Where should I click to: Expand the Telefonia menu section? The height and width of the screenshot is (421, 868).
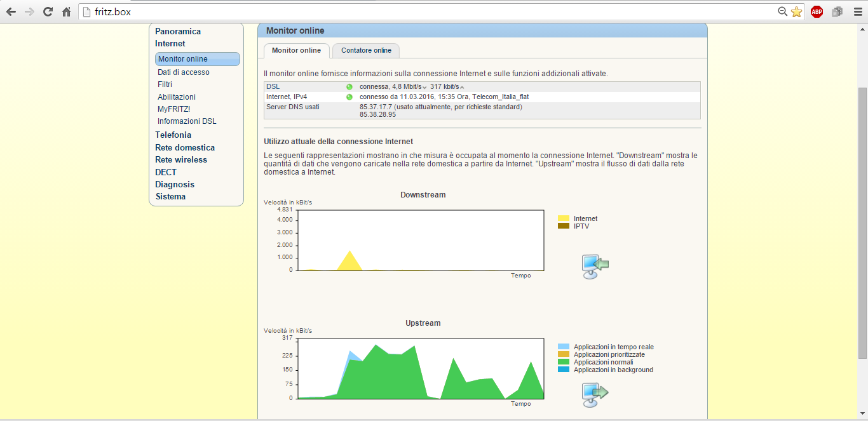click(x=173, y=135)
